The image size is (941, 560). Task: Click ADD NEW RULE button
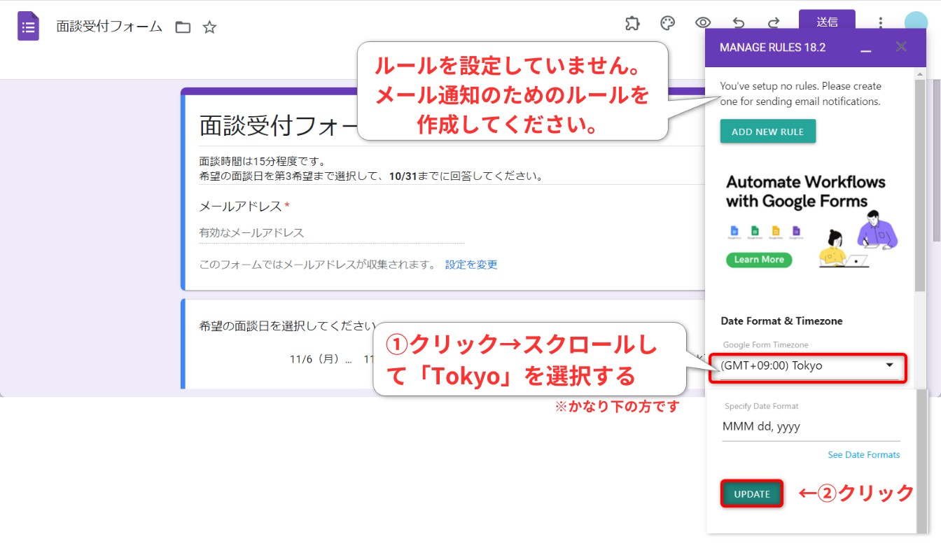click(767, 132)
